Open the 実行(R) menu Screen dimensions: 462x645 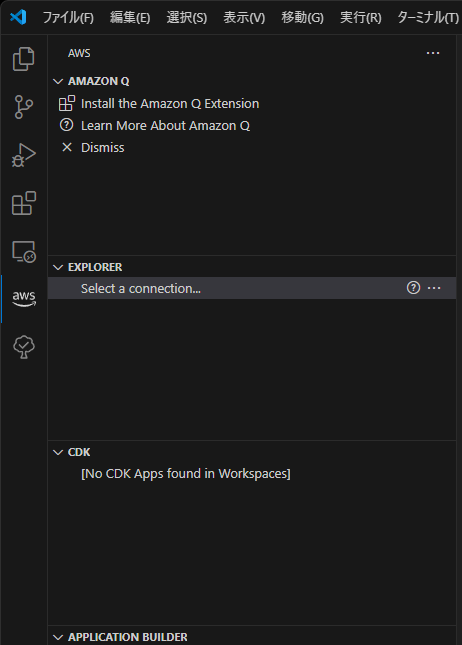361,17
